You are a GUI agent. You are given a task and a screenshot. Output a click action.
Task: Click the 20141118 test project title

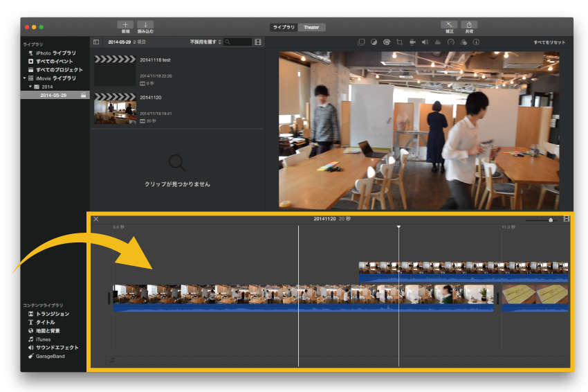(155, 60)
